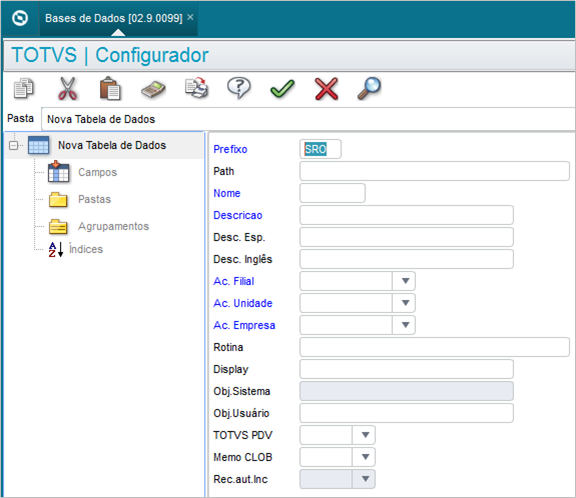This screenshot has height=498, width=576.
Task: Click the Copy toolbar icon
Action: (x=24, y=89)
